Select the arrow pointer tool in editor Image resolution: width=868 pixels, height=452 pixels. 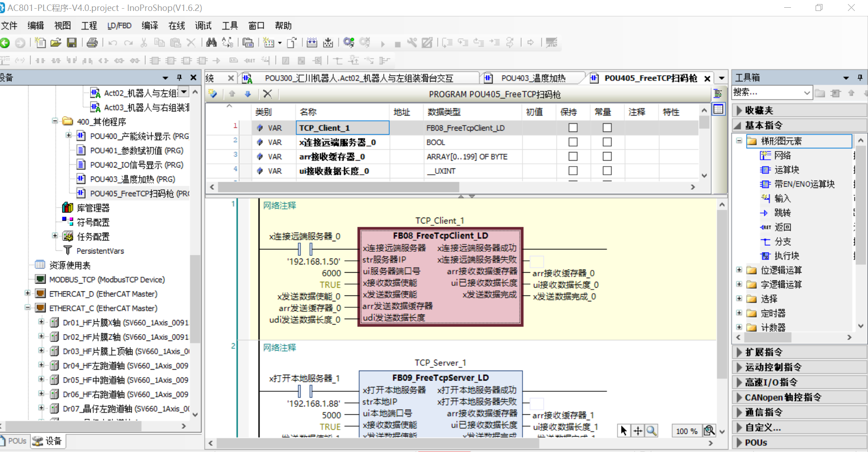[x=623, y=431]
